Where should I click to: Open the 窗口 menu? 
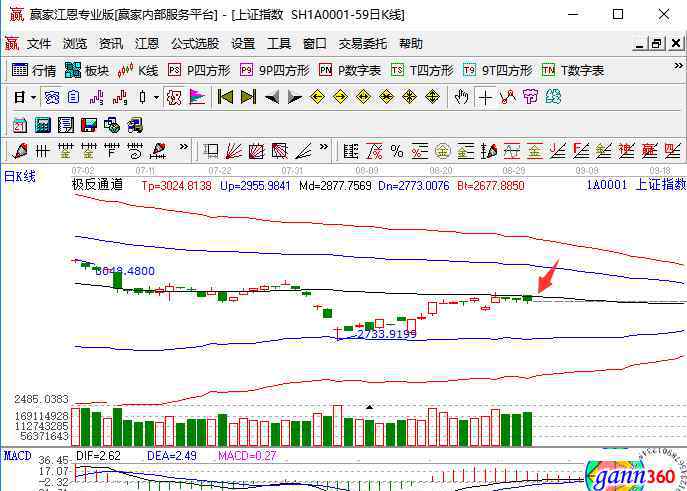[x=315, y=44]
